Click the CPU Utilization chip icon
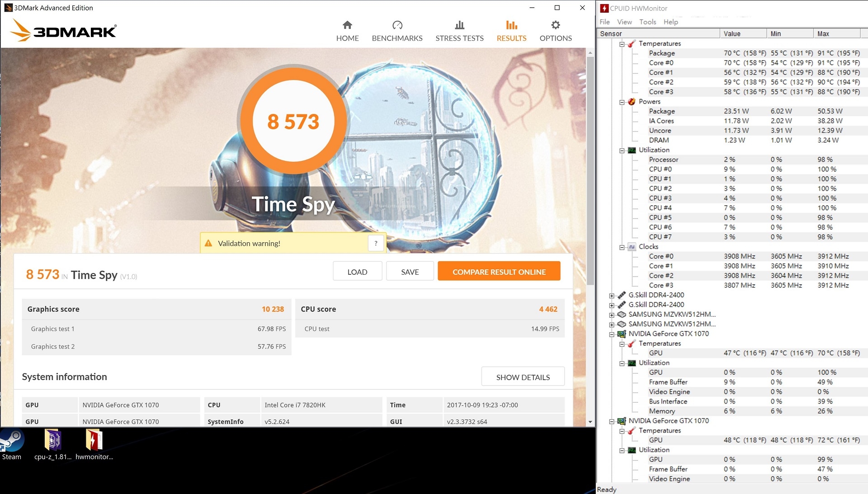The height and width of the screenshot is (494, 868). [x=632, y=150]
